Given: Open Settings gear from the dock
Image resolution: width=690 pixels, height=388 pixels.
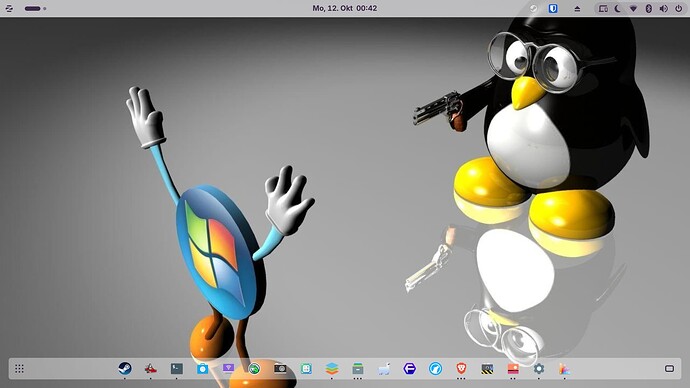Looking at the screenshot, I should 539,368.
